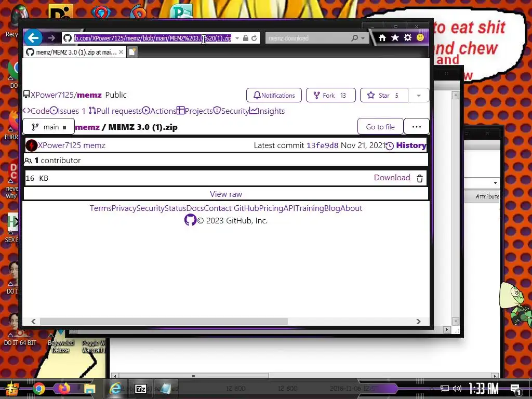Open the Terms footer link

(100, 208)
